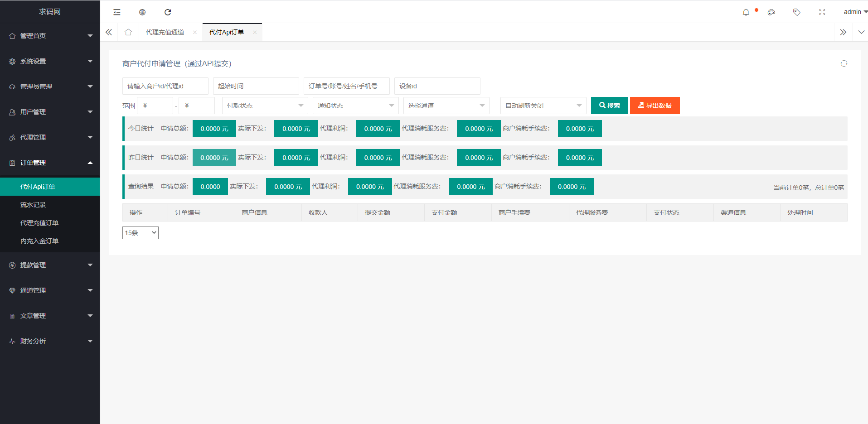Open the 通知状态 dropdown
The height and width of the screenshot is (424, 868).
click(x=355, y=106)
